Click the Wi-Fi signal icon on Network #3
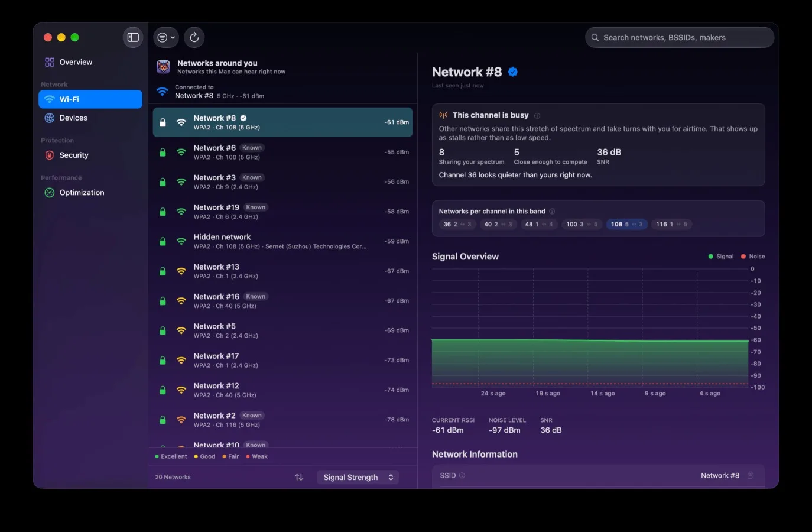 (181, 181)
